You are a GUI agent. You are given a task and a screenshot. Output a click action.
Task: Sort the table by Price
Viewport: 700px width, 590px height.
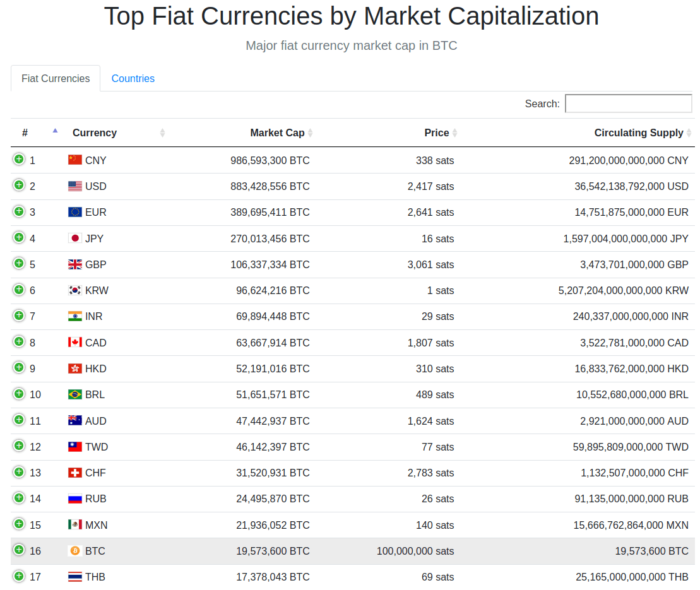(437, 133)
